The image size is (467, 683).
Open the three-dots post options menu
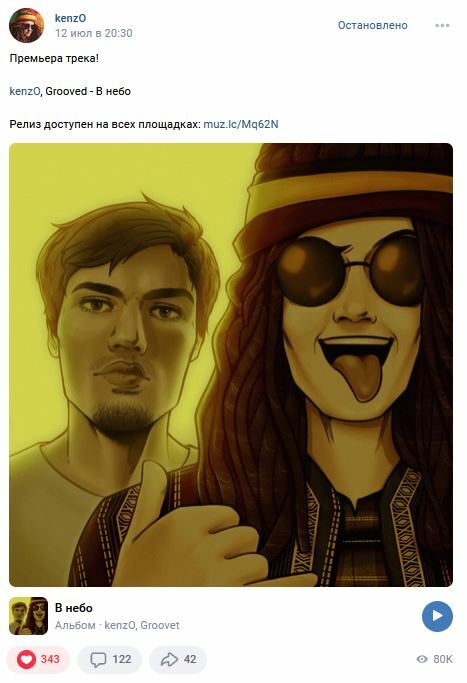point(442,25)
